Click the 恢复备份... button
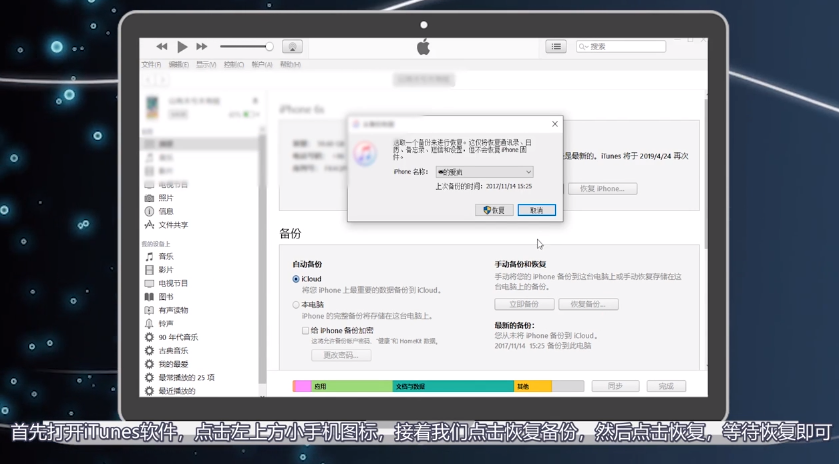 588,304
